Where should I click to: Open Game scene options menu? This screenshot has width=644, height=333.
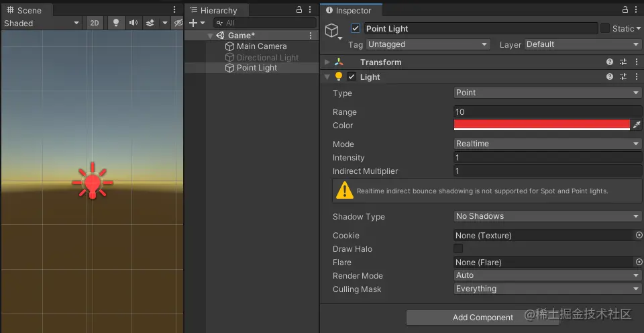[311, 36]
